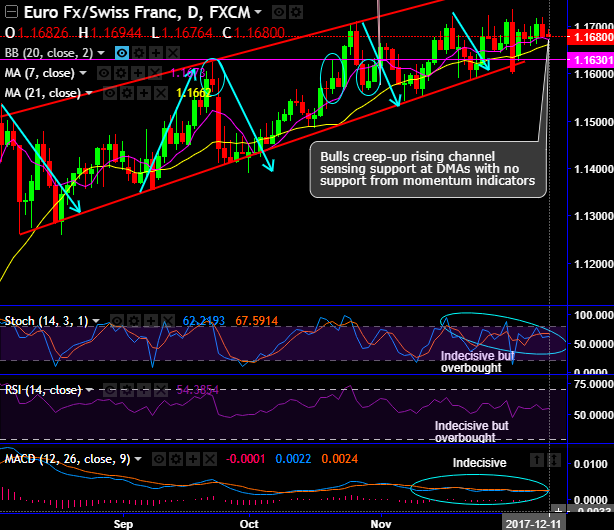
Task: Click the 'Bulls creep-up rising channel' annotation box
Action: tap(428, 170)
